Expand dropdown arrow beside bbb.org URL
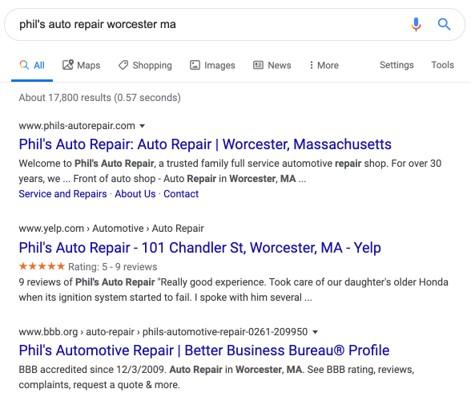The height and width of the screenshot is (397, 471). (x=315, y=332)
